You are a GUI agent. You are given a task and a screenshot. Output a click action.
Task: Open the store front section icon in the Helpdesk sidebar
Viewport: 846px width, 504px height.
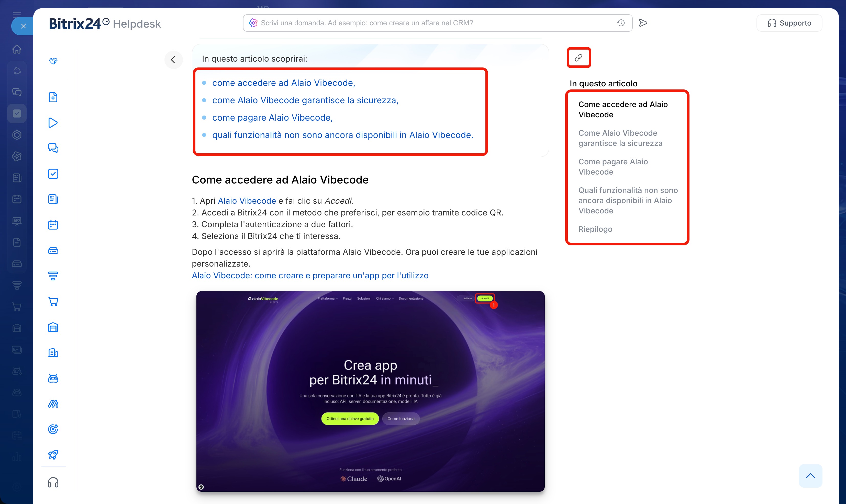point(53,327)
